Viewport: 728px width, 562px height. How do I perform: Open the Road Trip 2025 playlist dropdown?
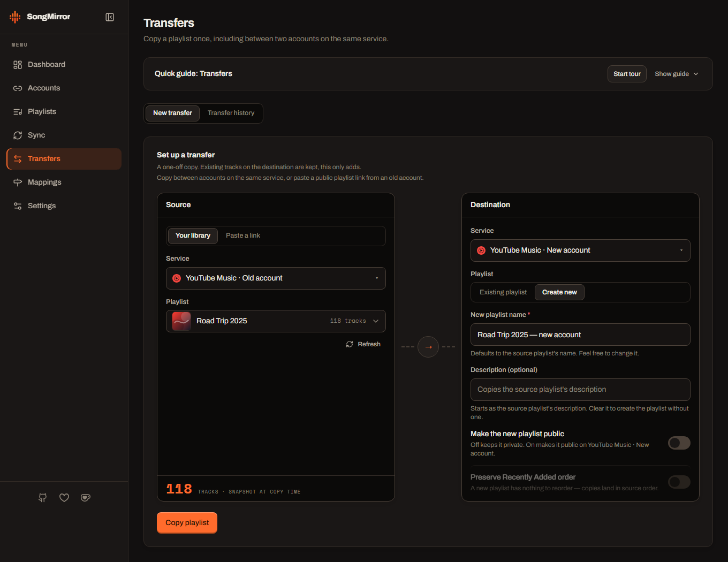click(x=276, y=321)
